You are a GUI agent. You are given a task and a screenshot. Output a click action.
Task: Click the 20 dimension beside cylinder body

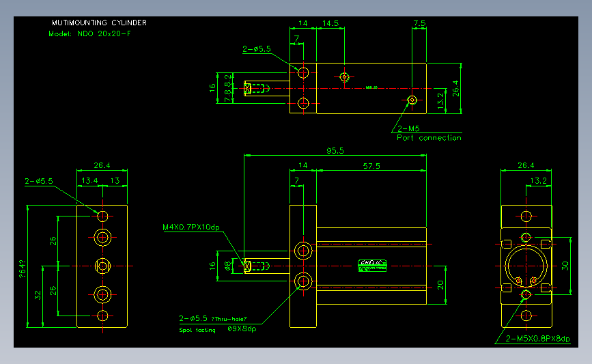[x=440, y=285]
